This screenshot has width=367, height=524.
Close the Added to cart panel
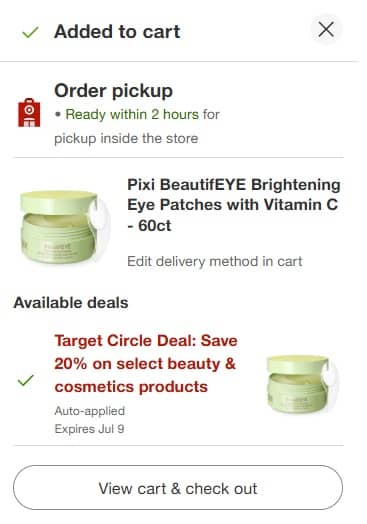[x=326, y=30]
